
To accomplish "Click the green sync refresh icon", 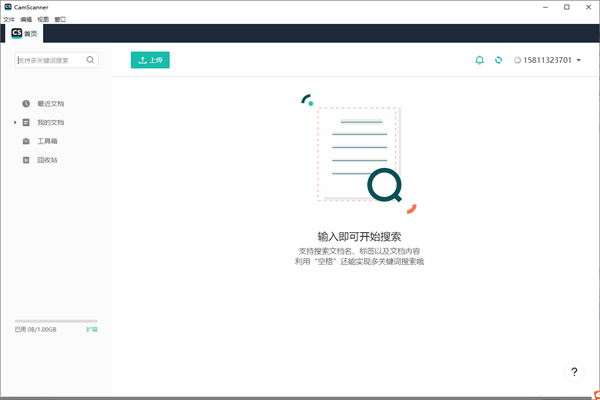I will point(498,60).
